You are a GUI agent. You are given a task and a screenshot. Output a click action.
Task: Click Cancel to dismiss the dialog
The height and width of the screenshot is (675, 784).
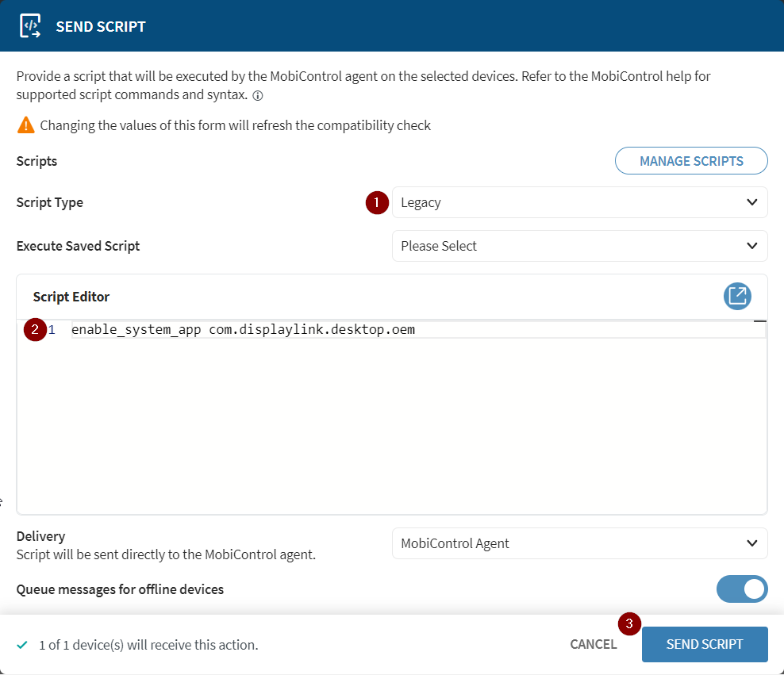pyautogui.click(x=593, y=644)
